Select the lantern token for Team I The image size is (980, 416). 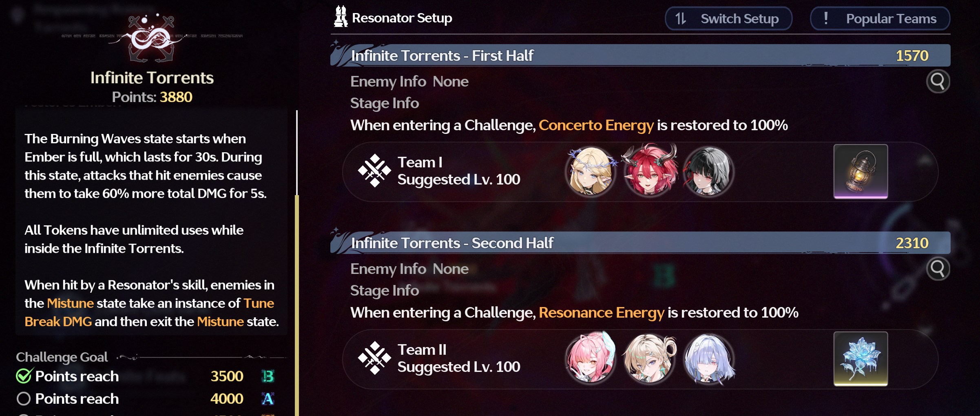pyautogui.click(x=861, y=171)
